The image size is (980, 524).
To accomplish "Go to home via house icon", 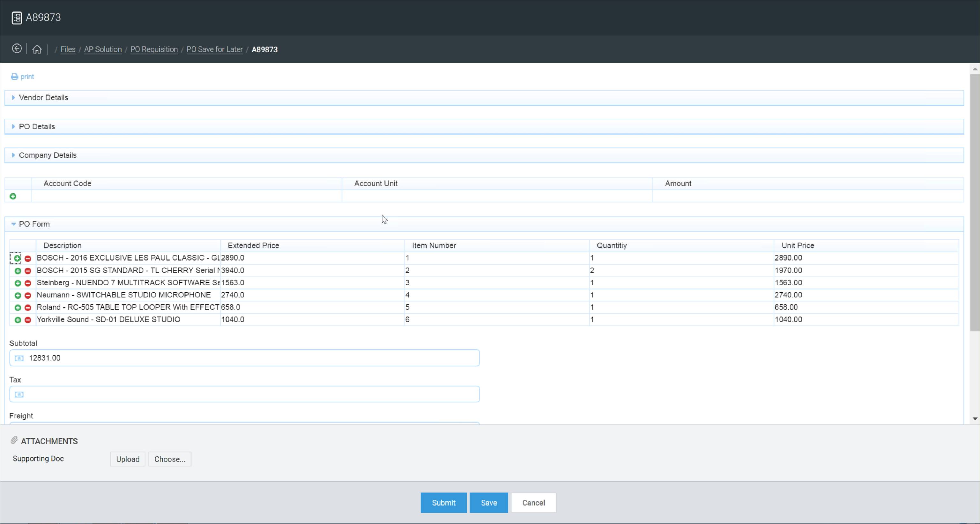I will point(37,49).
